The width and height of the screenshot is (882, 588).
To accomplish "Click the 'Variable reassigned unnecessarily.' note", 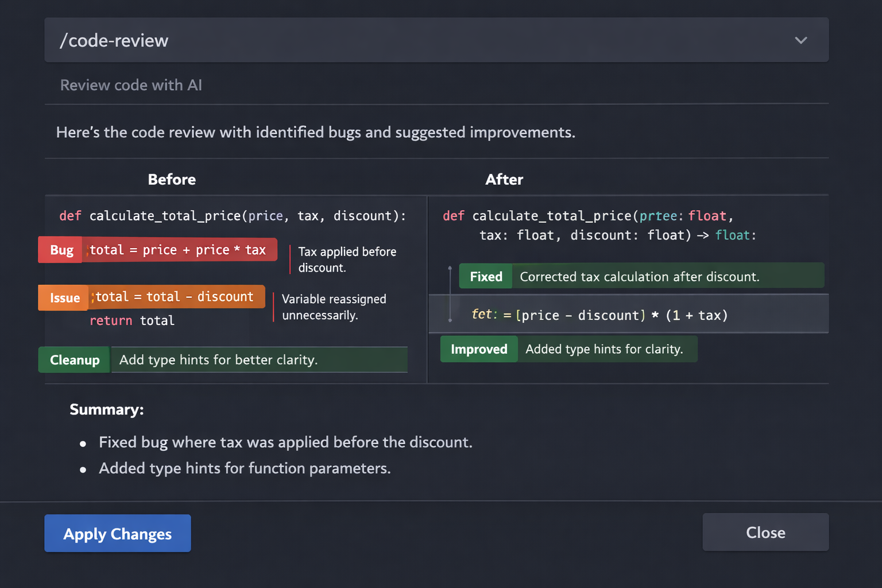I will click(x=334, y=307).
